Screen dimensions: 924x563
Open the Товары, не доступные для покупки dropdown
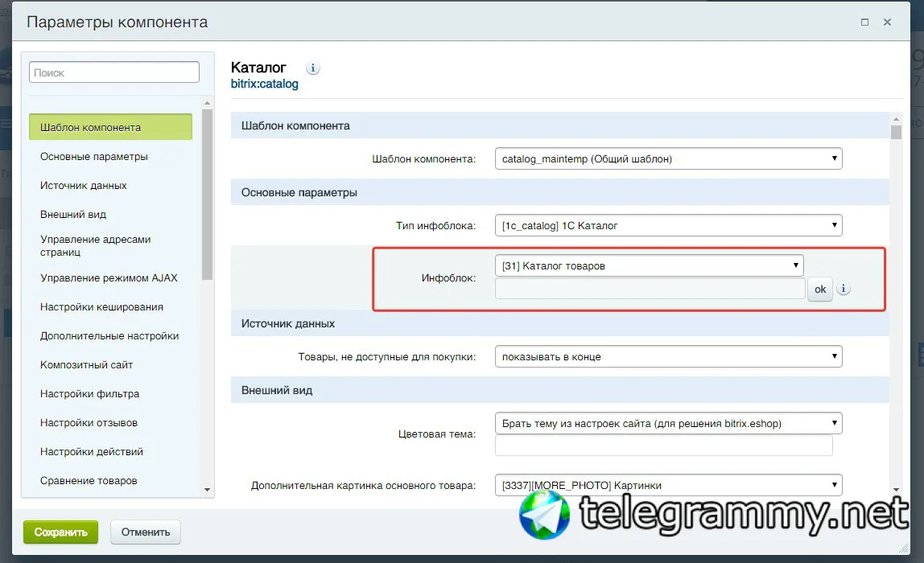tap(668, 356)
